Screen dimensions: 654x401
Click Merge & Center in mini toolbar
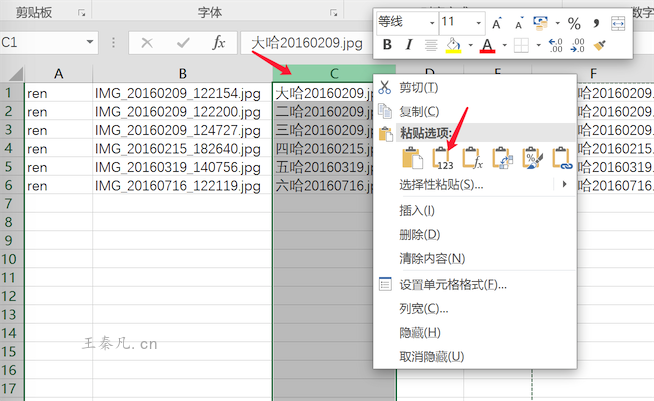click(x=618, y=23)
